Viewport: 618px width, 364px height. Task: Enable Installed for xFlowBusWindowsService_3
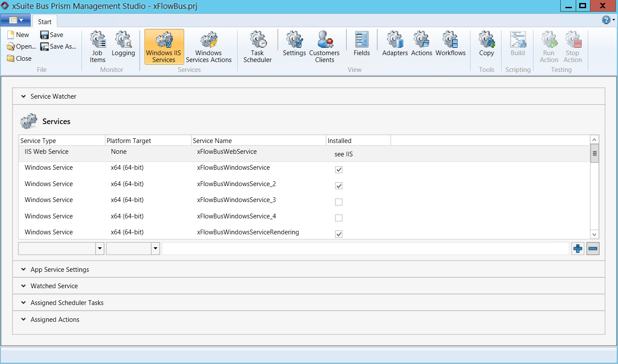coord(339,202)
